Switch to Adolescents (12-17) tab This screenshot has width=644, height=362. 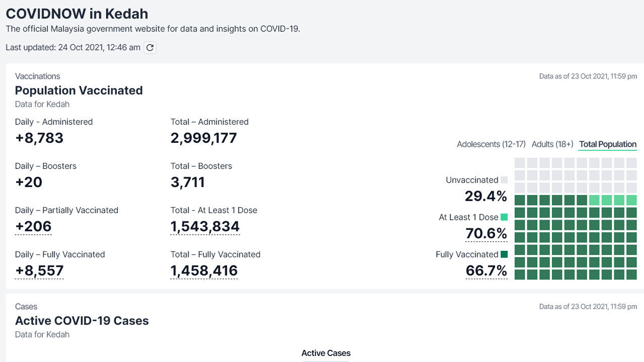pos(491,144)
